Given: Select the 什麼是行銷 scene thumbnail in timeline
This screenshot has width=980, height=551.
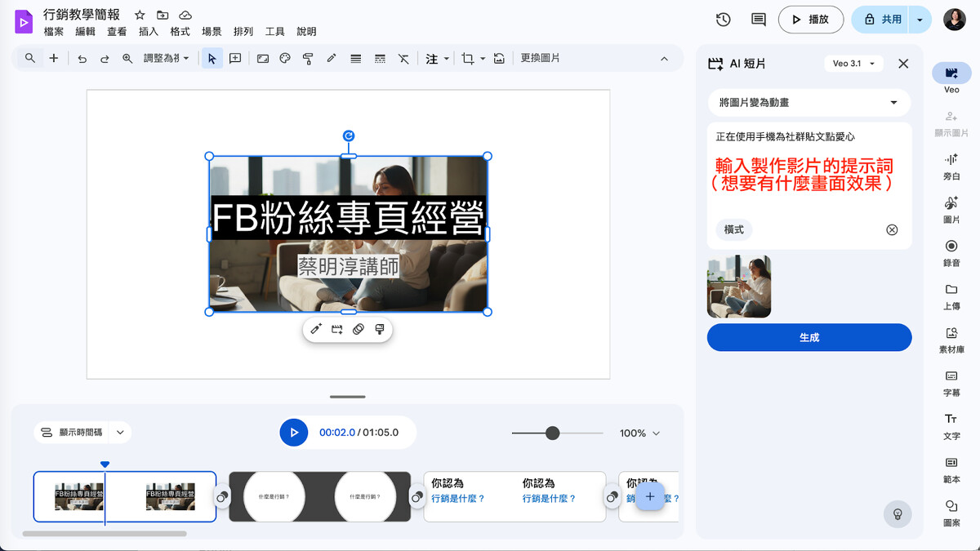Looking at the screenshot, I should 319,496.
